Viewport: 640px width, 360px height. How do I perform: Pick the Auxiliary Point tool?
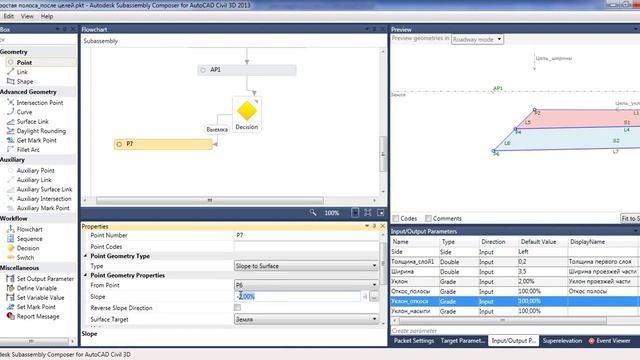35,170
